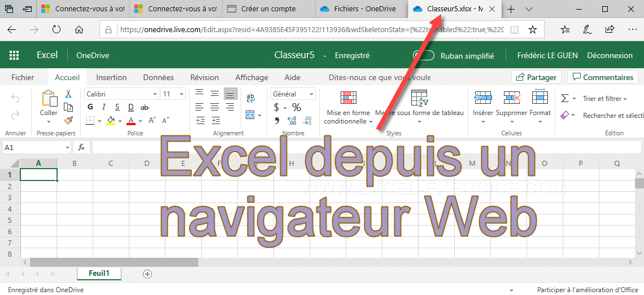644x295 pixels.
Task: Underline text with the S button
Action: 117,107
